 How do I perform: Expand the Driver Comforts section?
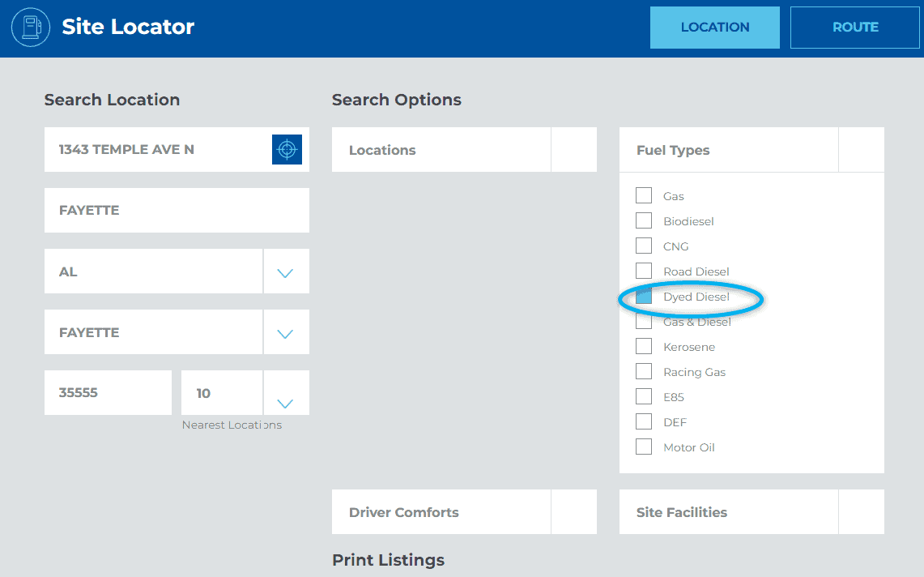point(573,512)
